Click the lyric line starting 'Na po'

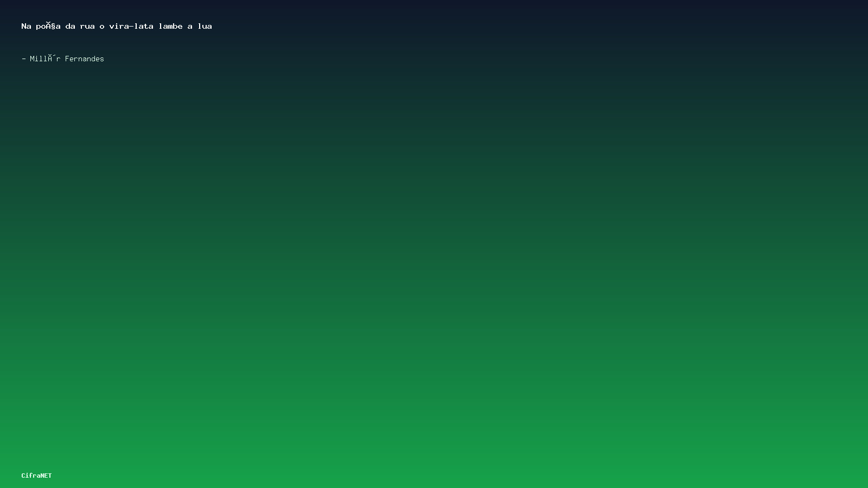click(x=117, y=26)
